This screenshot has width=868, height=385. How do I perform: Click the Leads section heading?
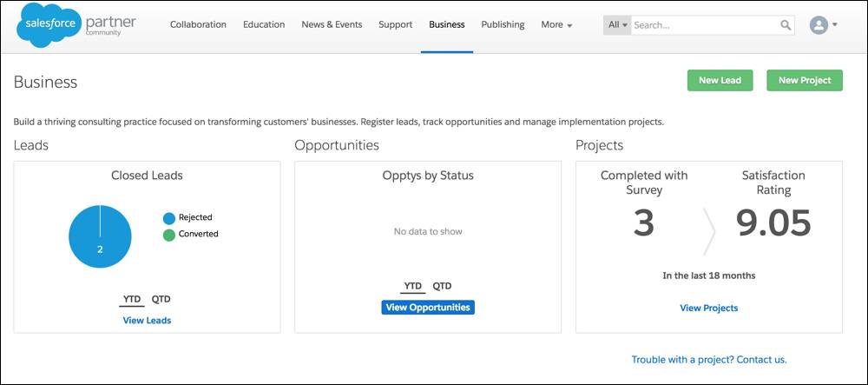31,145
